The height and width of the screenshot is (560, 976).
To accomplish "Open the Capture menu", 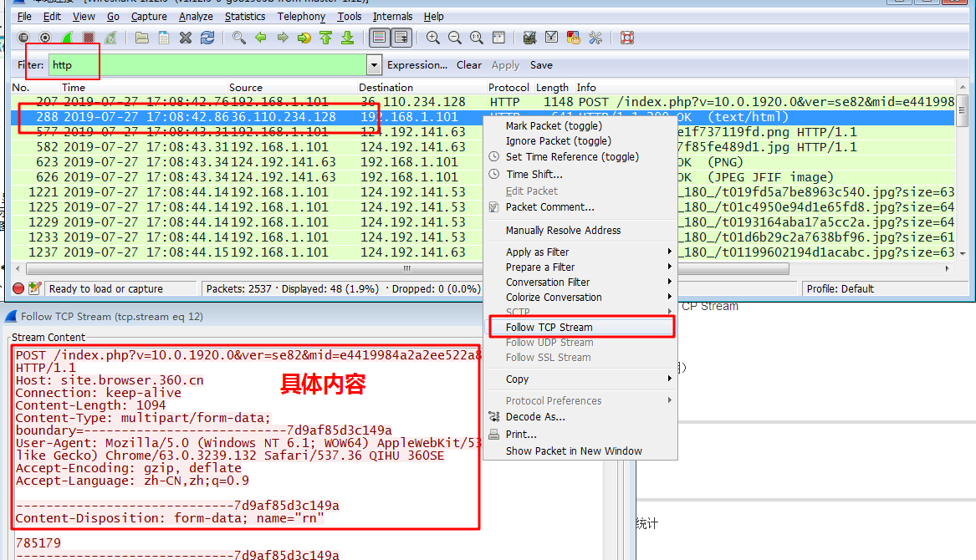I will click(149, 16).
